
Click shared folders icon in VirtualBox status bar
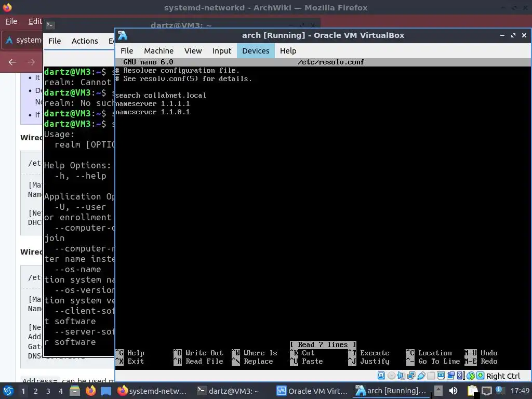pyautogui.click(x=431, y=376)
